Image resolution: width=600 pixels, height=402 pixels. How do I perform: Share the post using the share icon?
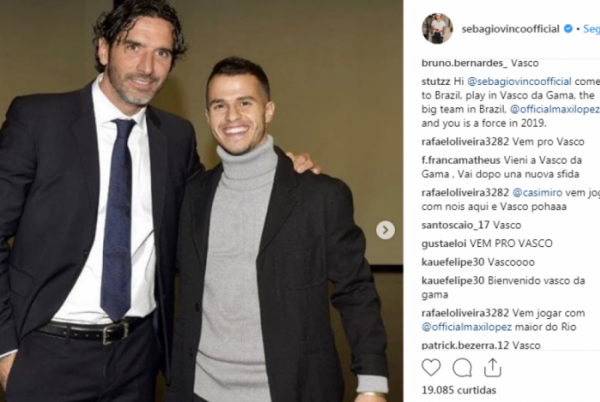pyautogui.click(x=492, y=368)
